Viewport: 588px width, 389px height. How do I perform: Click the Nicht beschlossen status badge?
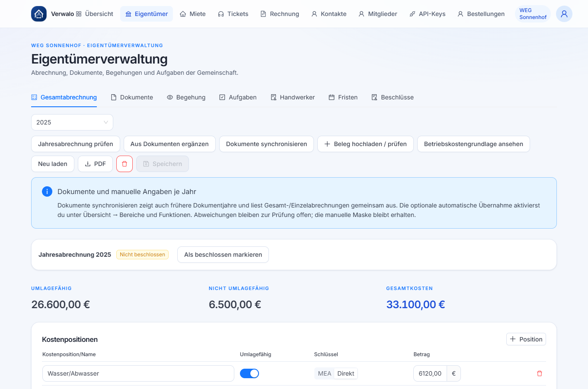(142, 255)
